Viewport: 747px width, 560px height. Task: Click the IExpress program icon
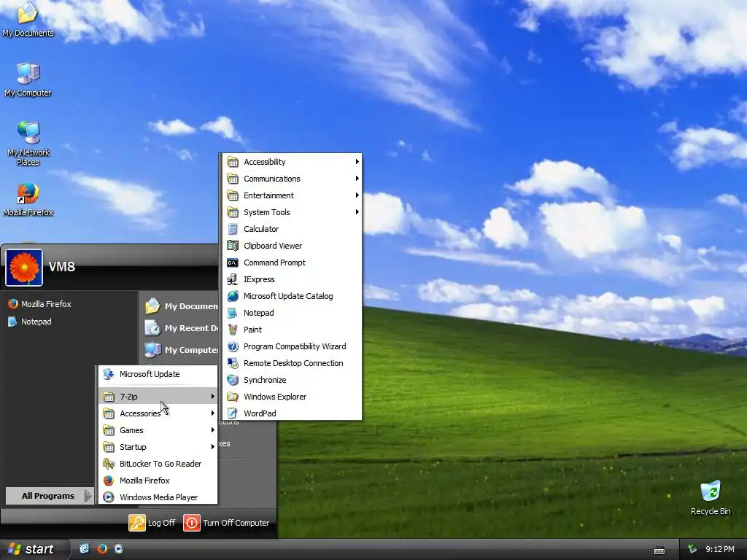point(233,279)
